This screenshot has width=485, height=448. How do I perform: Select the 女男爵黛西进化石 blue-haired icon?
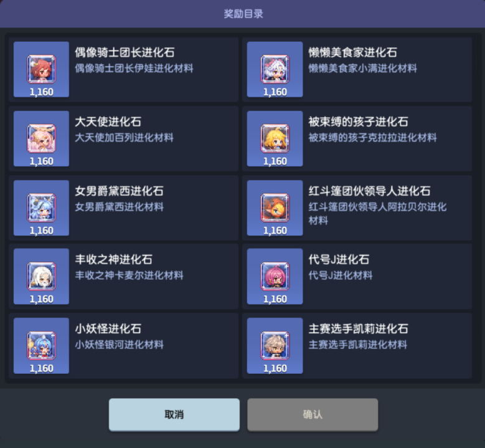(42, 208)
